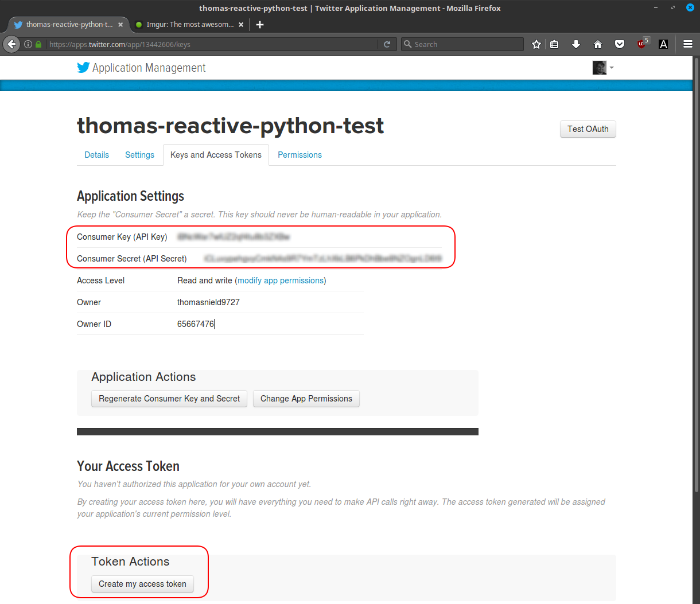
Task: Bookmark this page with the star icon
Action: coord(536,44)
